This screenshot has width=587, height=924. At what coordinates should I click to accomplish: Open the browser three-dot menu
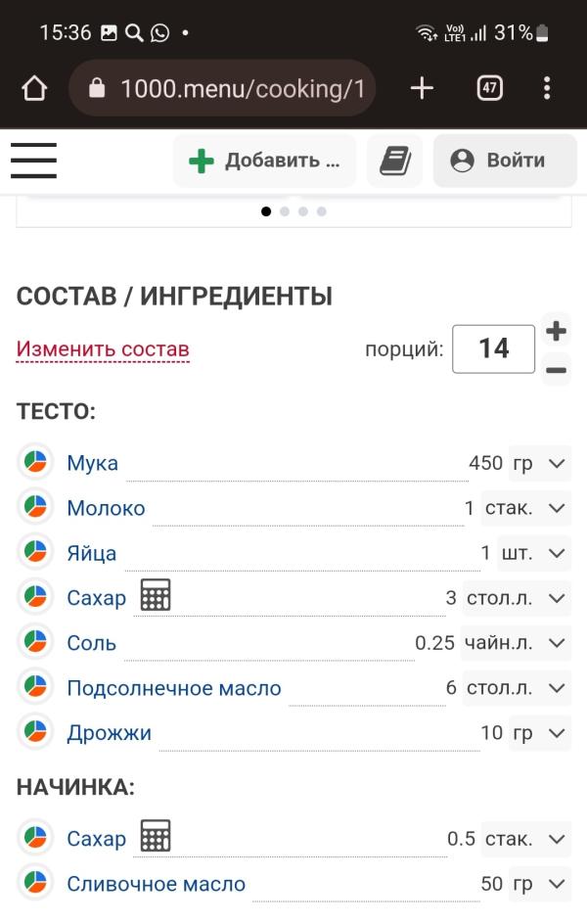point(547,89)
